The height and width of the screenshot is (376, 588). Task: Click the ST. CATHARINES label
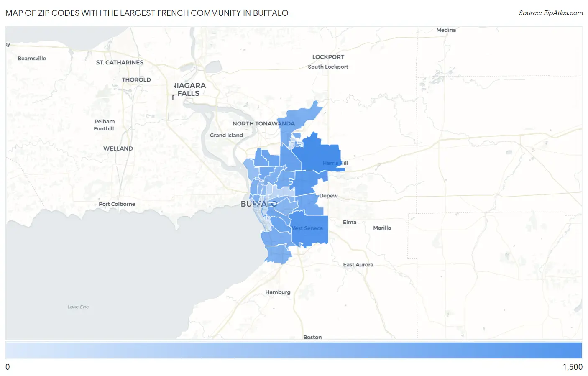[x=120, y=62]
